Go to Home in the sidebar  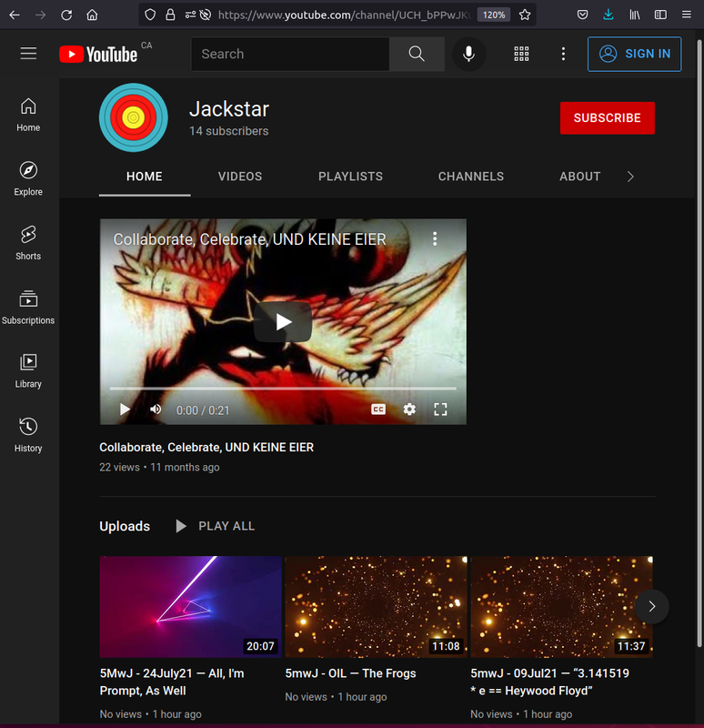(28, 115)
